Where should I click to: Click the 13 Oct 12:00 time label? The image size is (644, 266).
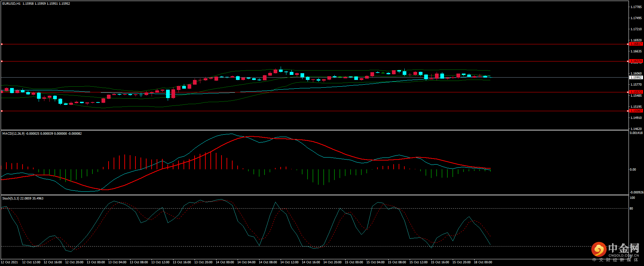(160, 262)
